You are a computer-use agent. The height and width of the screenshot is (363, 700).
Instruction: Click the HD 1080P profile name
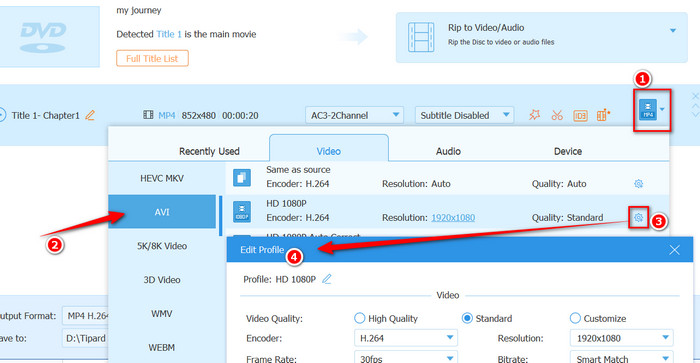click(x=286, y=204)
